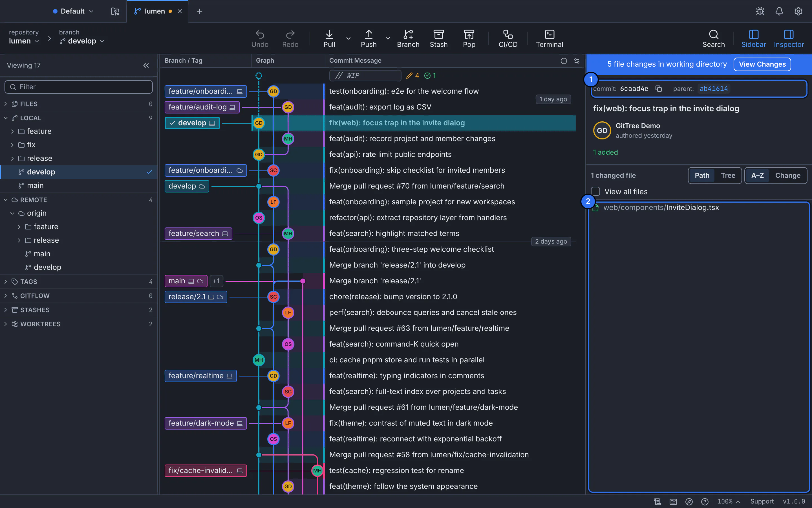
Task: Push commits with the Push icon
Action: (x=369, y=39)
